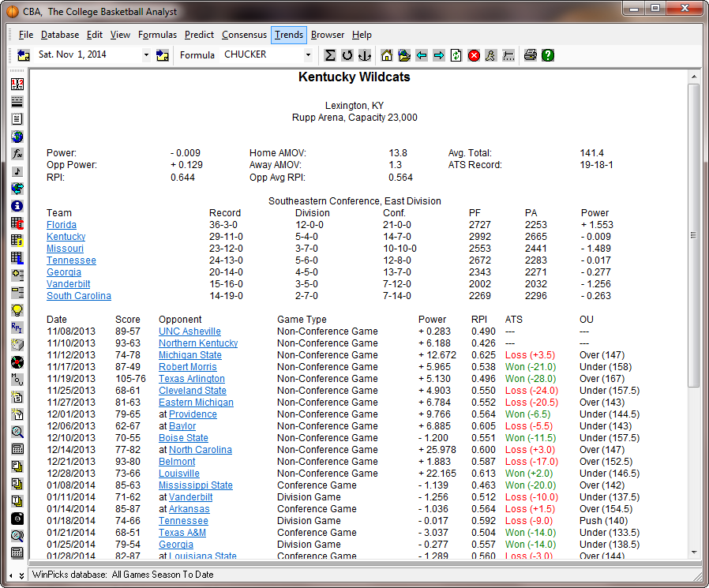Open the Vanderbilt link in standings table

click(x=68, y=284)
